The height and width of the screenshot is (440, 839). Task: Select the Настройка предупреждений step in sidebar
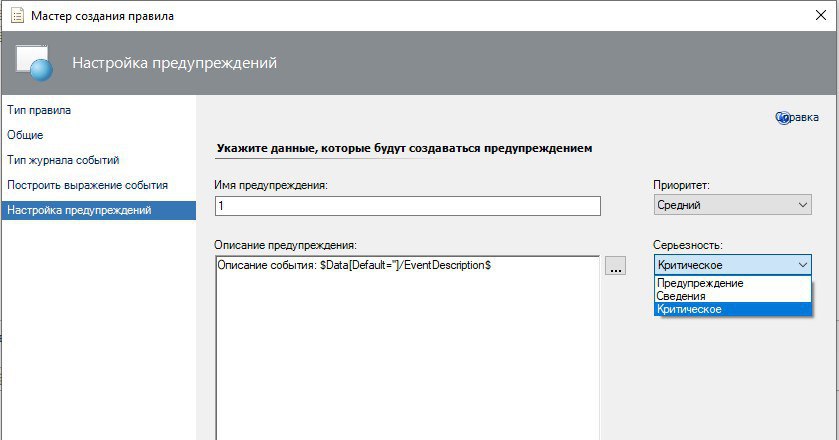[98, 210]
